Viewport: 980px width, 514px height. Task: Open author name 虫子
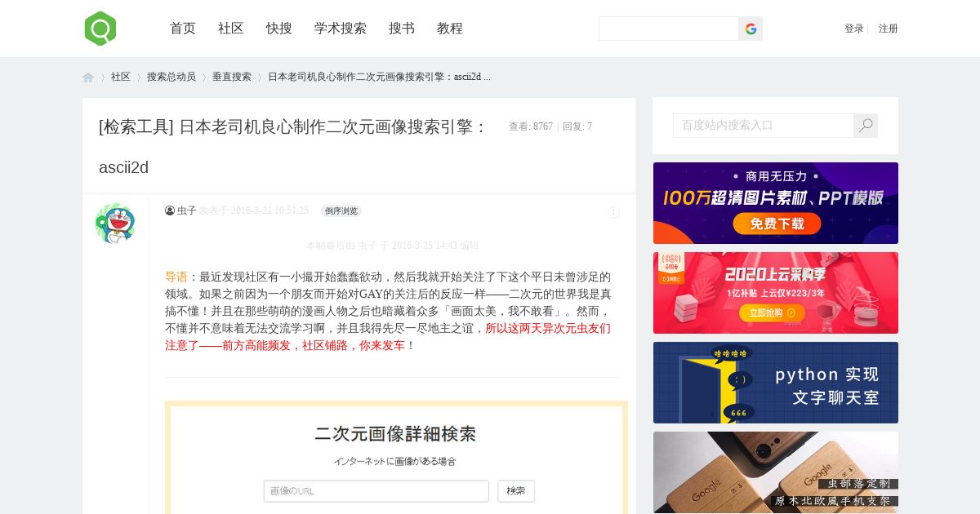click(187, 210)
